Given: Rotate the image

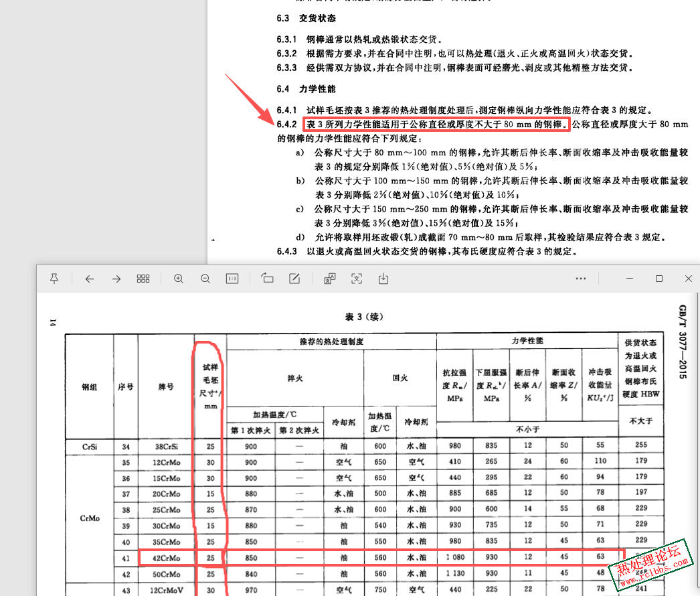Looking at the screenshot, I should pos(268,279).
